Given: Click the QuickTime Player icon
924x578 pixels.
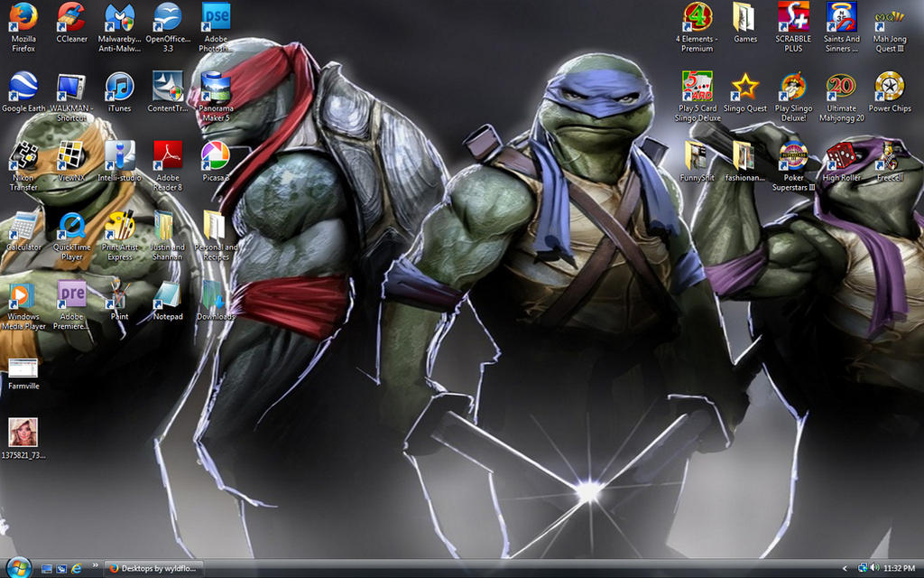Looking at the screenshot, I should point(71,226).
